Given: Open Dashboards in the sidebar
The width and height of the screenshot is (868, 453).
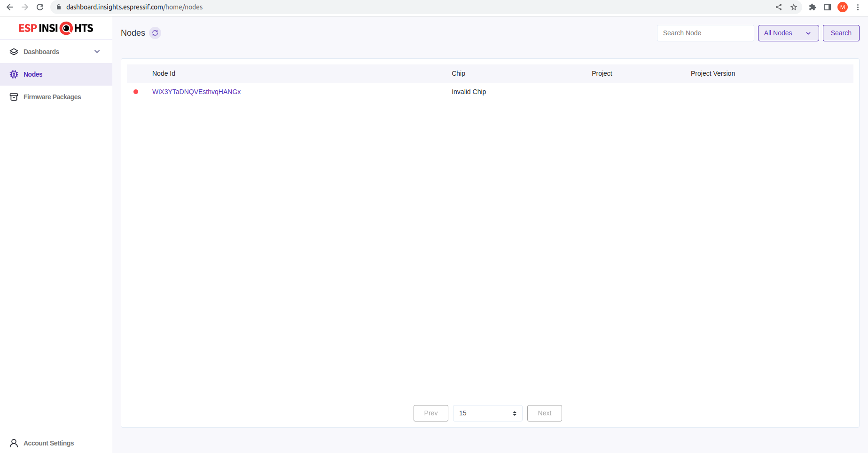Looking at the screenshot, I should (x=56, y=52).
